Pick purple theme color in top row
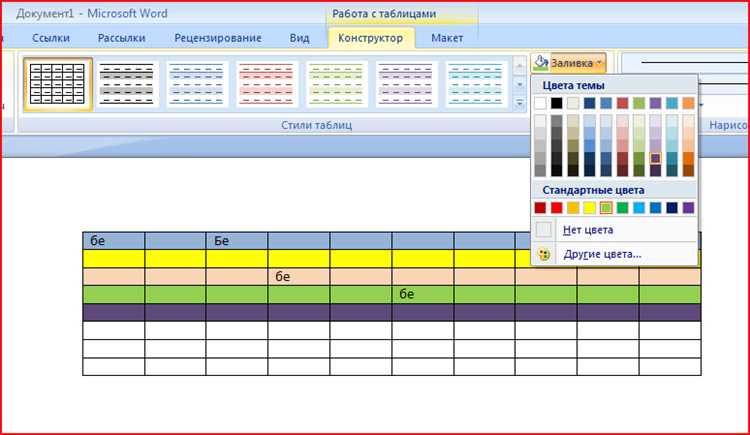The height and width of the screenshot is (435, 750). 655,103
